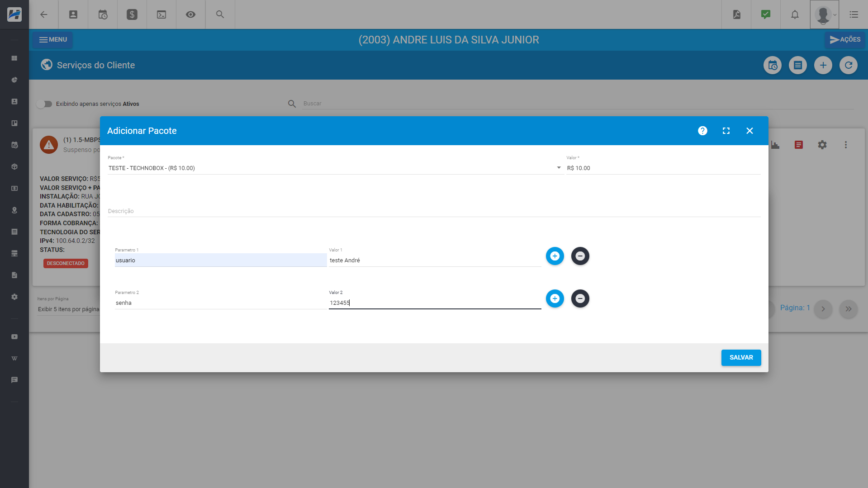Open the dollar sign financial icon
This screenshot has height=488, width=868.
pos(132,14)
